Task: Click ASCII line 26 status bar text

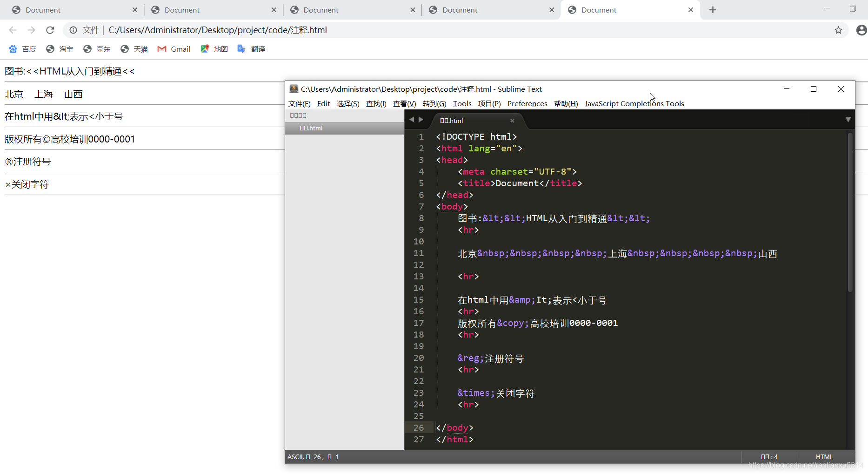Action: 313,457
